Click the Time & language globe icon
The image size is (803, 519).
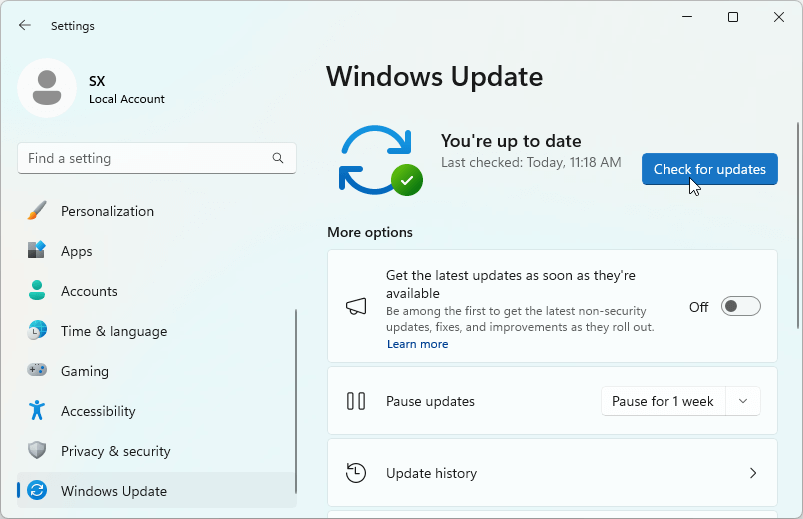pos(37,330)
